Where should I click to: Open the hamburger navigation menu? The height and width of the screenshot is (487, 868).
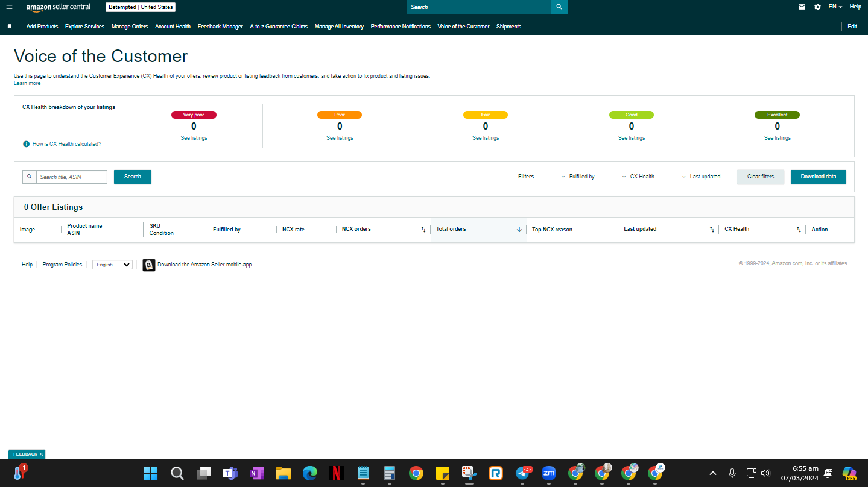pos(9,7)
